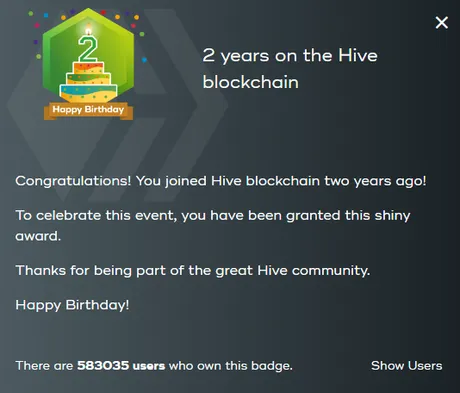Click the '2 years on the Hive' title
This screenshot has width=460, height=393.
(x=290, y=55)
